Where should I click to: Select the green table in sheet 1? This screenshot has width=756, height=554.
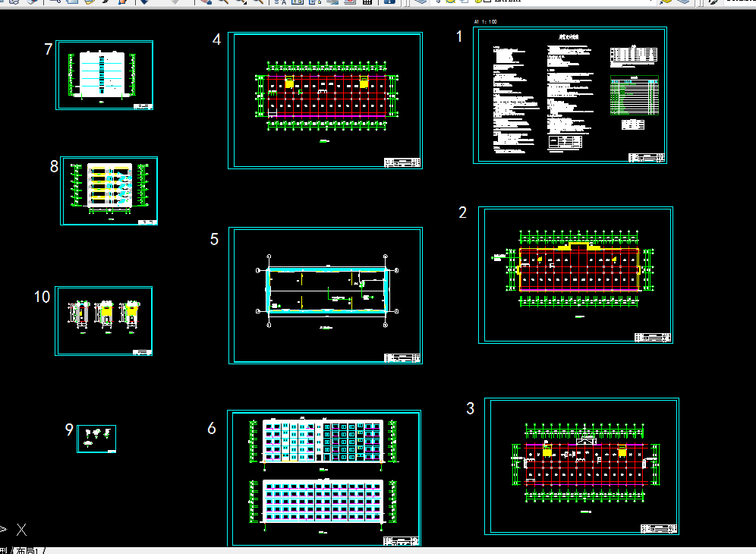point(635,95)
